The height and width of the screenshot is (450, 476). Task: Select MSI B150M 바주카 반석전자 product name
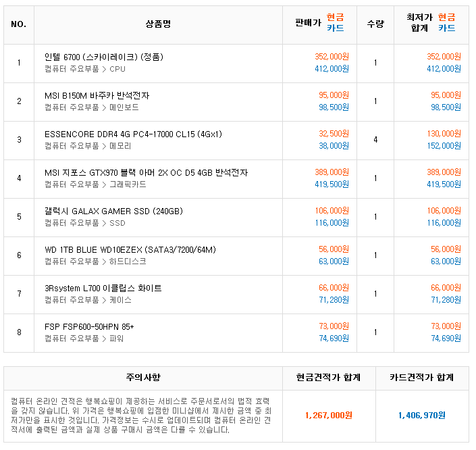coord(97,96)
